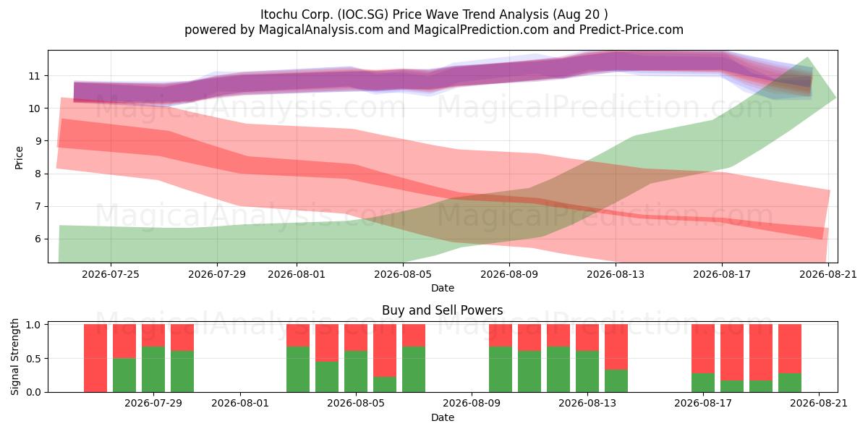Click the first all-red sell power bar
The width and height of the screenshot is (868, 434).
tap(95, 358)
